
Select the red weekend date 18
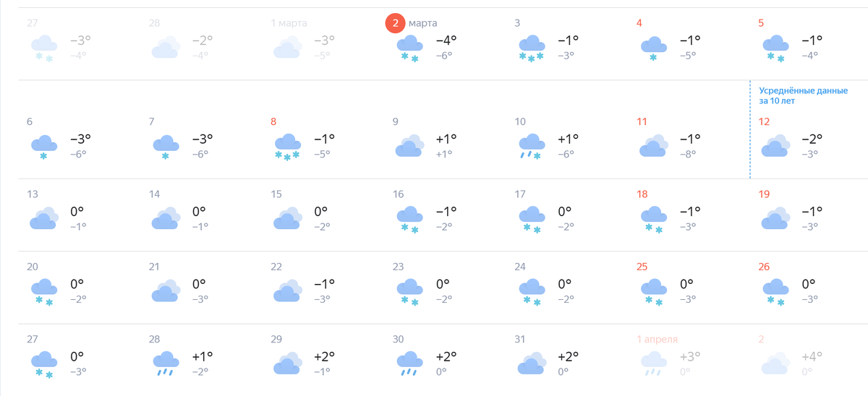[642, 194]
